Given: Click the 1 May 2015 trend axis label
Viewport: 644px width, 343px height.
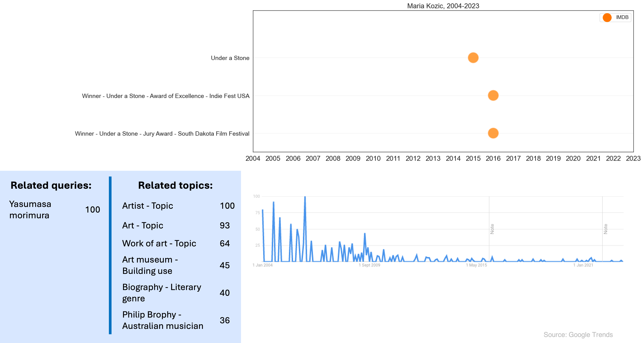Looking at the screenshot, I should click(x=476, y=265).
